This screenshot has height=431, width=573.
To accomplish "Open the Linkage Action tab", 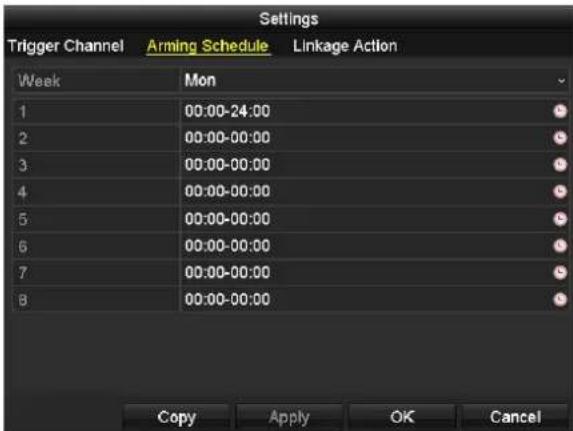I will coord(345,46).
